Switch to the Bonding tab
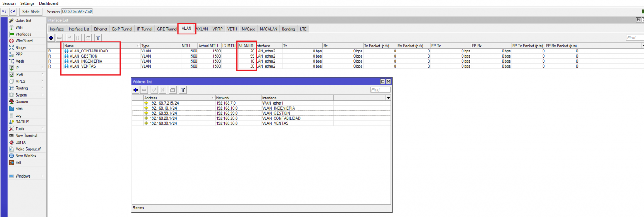The width and height of the screenshot is (644, 217). (x=288, y=29)
